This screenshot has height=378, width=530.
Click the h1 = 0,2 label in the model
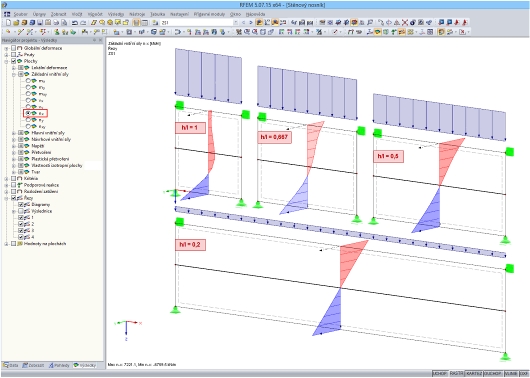pyautogui.click(x=190, y=244)
